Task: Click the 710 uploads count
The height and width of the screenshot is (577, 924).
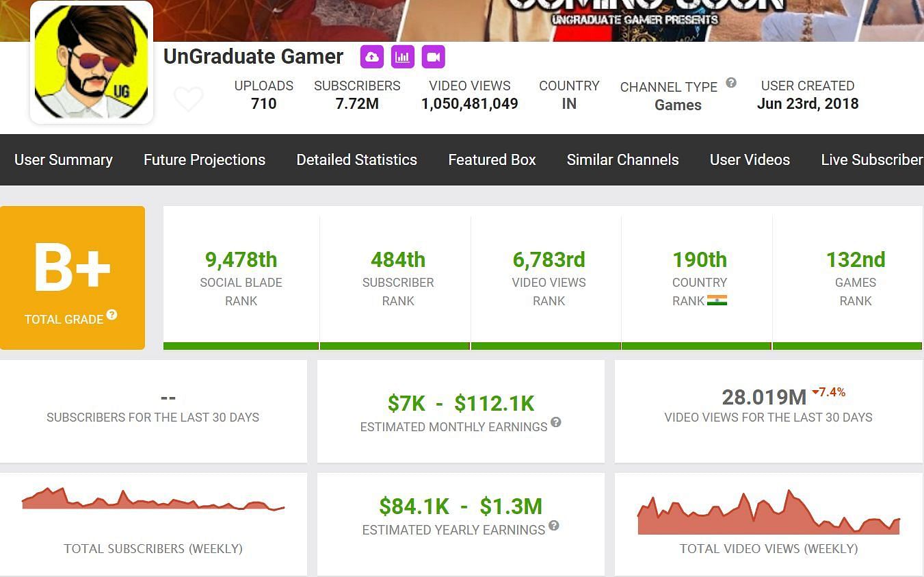Action: coord(264,104)
